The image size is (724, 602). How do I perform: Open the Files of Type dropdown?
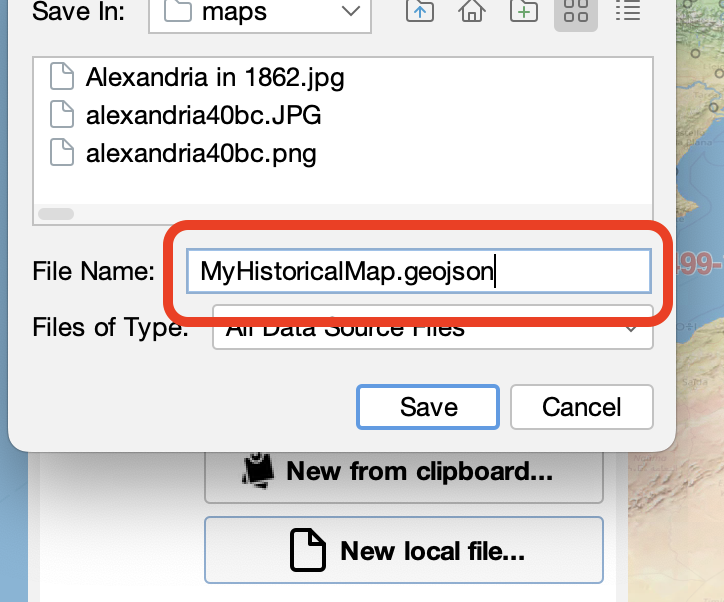tap(630, 328)
